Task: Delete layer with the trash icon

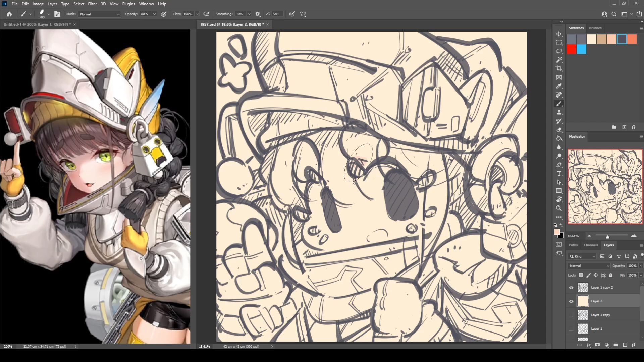Action: point(634,345)
